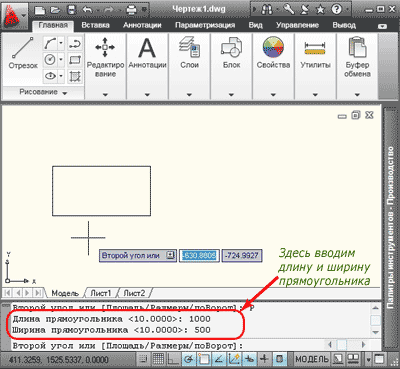Open the Слои layers panel icon
The image size is (400, 369).
(189, 47)
